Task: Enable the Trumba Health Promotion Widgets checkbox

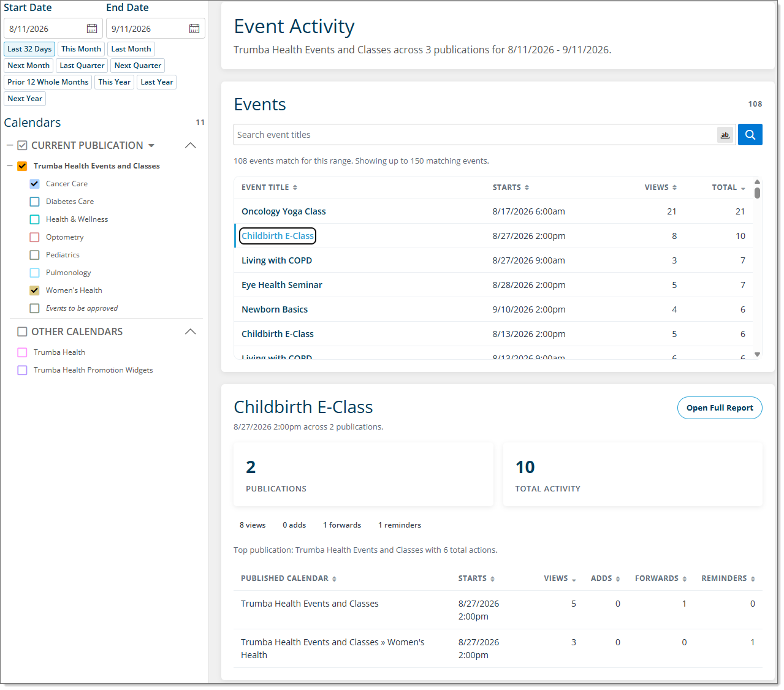Action: (23, 370)
